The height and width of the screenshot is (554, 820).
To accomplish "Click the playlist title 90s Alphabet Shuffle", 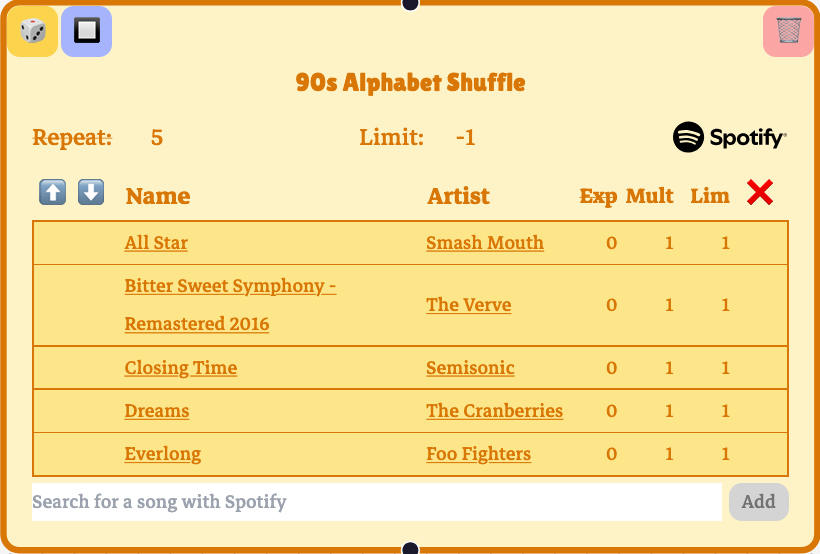I will (410, 83).
